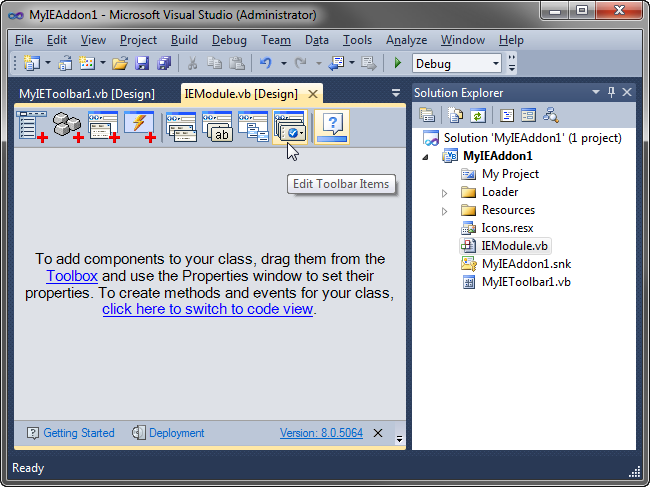Open the document tab list dropdown
The image size is (650, 487).
click(x=396, y=93)
